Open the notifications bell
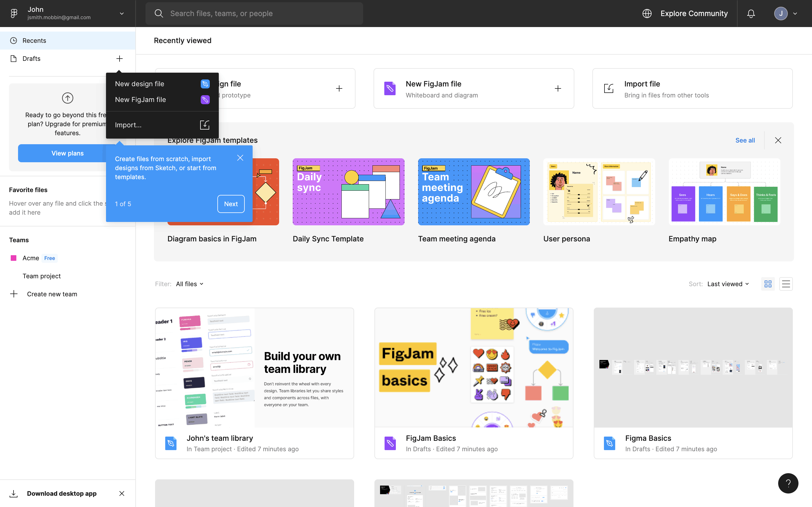This screenshot has width=812, height=507. pos(751,14)
